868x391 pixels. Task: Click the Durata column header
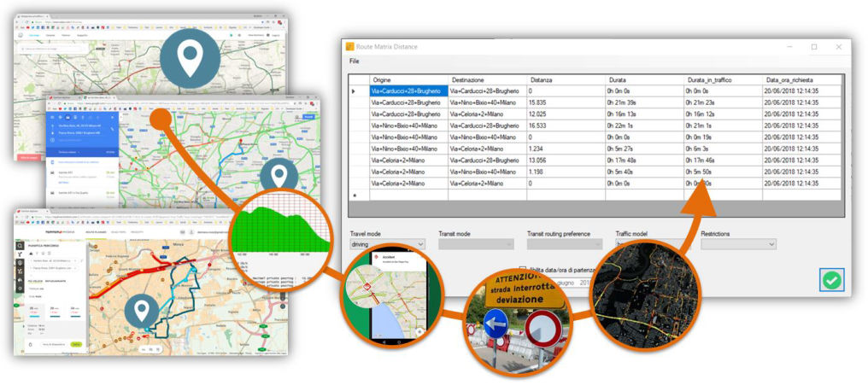tap(644, 79)
